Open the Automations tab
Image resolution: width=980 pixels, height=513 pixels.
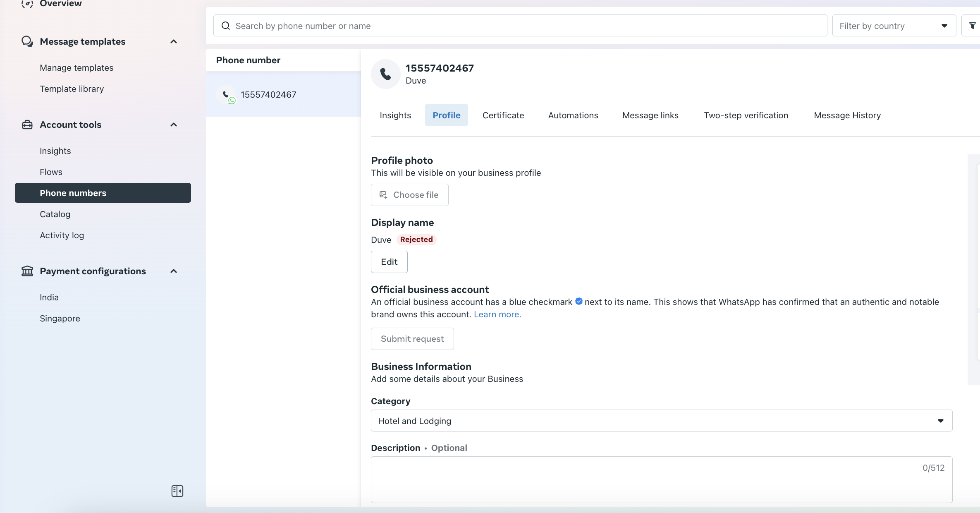[x=573, y=115]
